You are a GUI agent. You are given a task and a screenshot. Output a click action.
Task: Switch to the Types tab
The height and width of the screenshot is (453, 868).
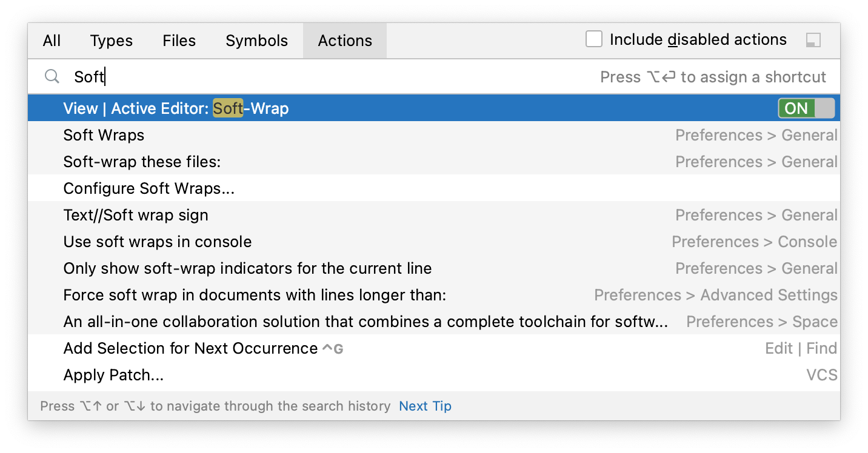point(111,41)
